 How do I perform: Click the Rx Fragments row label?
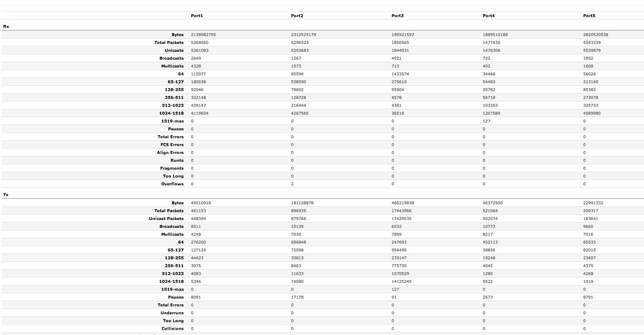172,168
